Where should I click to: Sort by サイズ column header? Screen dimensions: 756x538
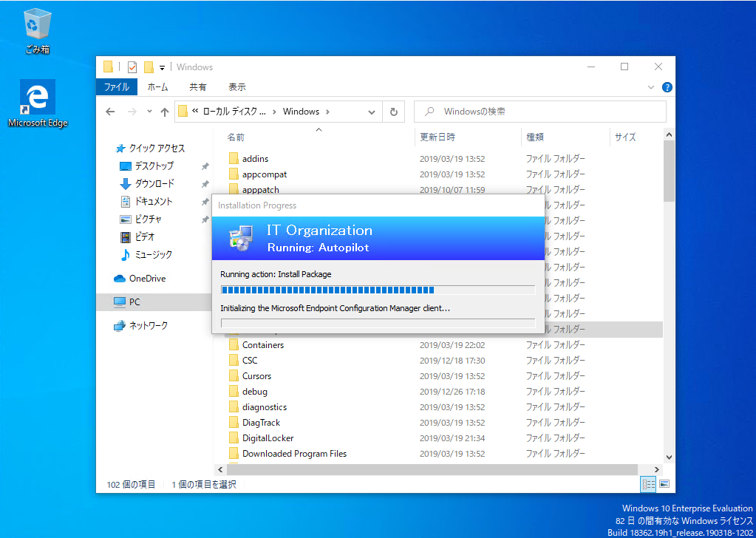pos(625,137)
